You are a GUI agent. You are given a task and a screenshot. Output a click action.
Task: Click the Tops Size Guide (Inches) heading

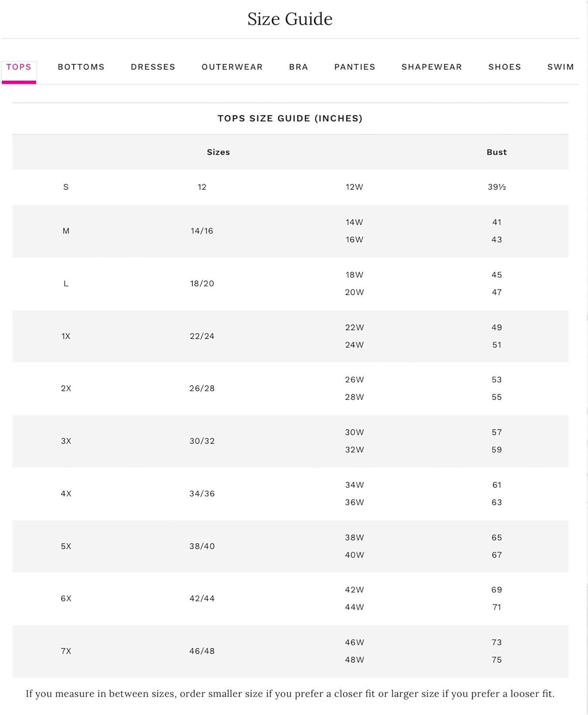(290, 119)
